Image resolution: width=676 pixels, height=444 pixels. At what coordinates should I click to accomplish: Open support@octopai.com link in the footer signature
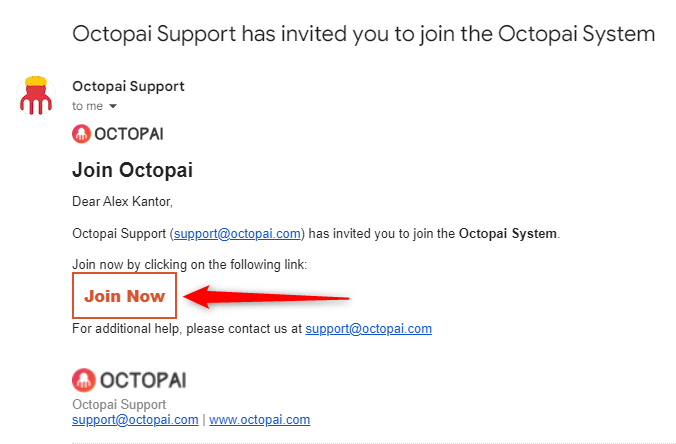(135, 420)
